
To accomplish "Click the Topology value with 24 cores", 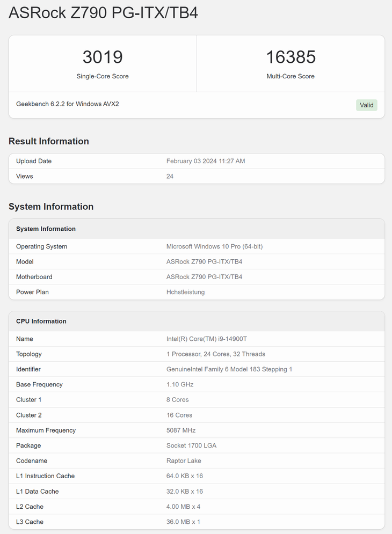I will pyautogui.click(x=216, y=354).
